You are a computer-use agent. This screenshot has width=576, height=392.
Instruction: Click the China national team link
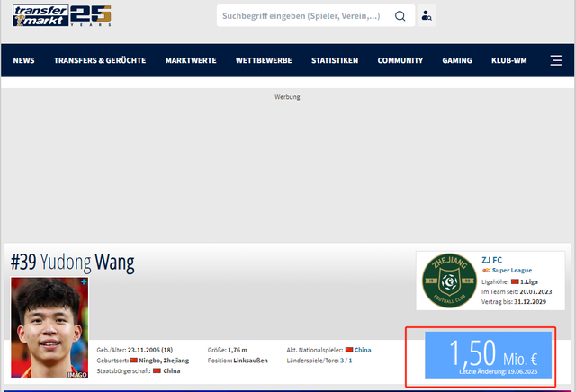click(363, 350)
